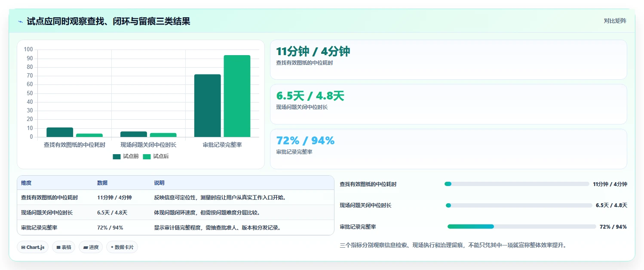Image resolution: width=644 pixels, height=270 pixels.
Task: Click progress value 6.5天 / 4.8天 at right
Action: point(611,205)
